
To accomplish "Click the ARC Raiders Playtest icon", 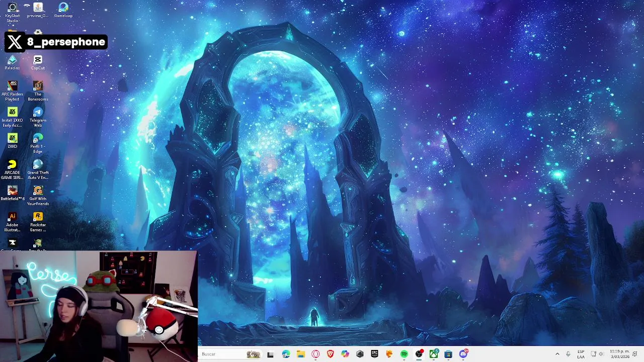I will tap(13, 91).
